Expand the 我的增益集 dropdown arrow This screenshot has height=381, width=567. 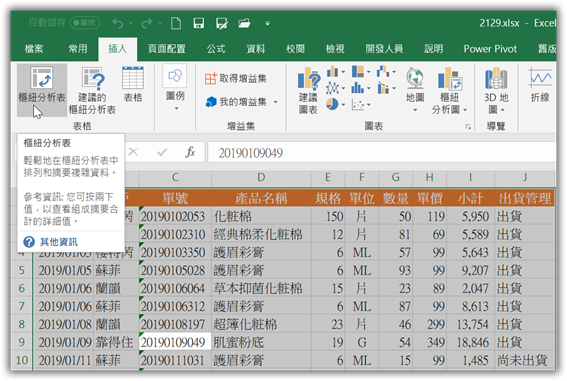point(276,102)
